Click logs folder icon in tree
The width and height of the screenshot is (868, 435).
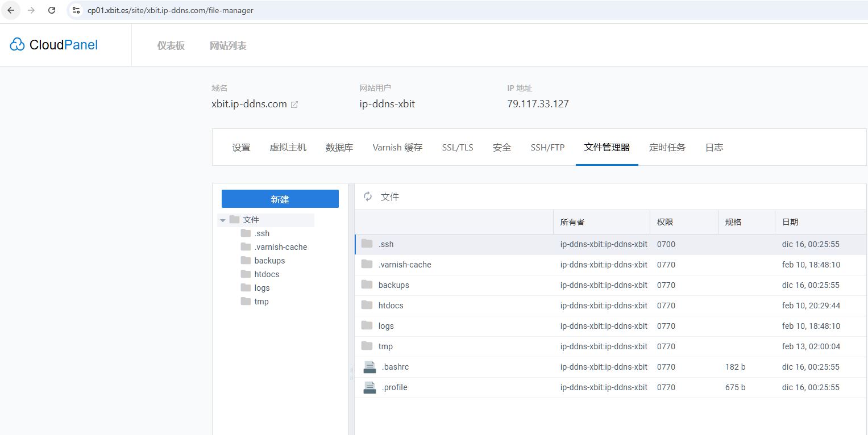(246, 287)
